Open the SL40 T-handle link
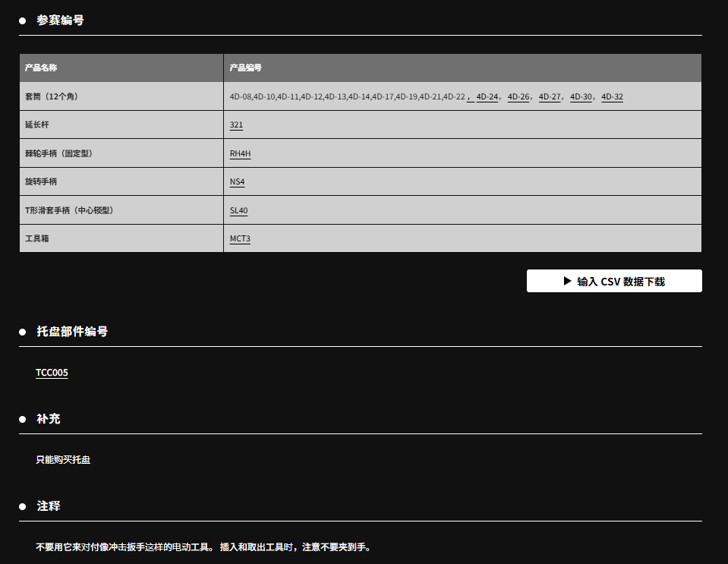 [238, 210]
